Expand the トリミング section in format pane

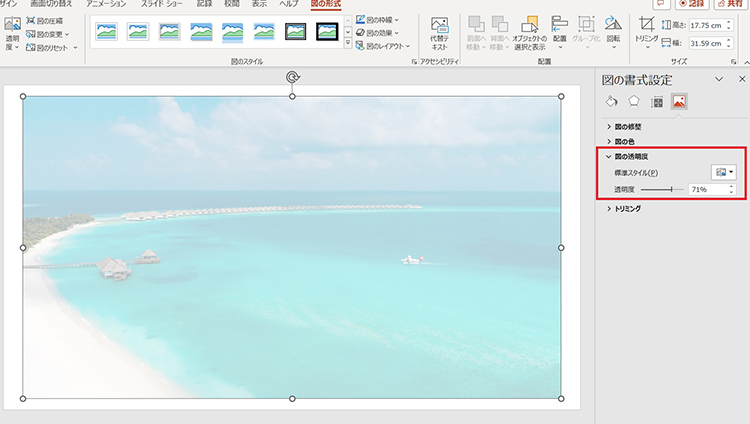click(x=627, y=208)
